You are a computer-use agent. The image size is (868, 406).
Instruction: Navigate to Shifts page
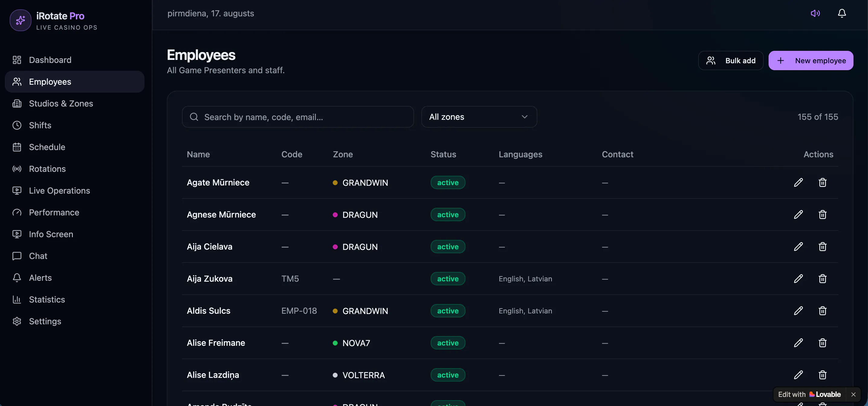click(x=74, y=125)
